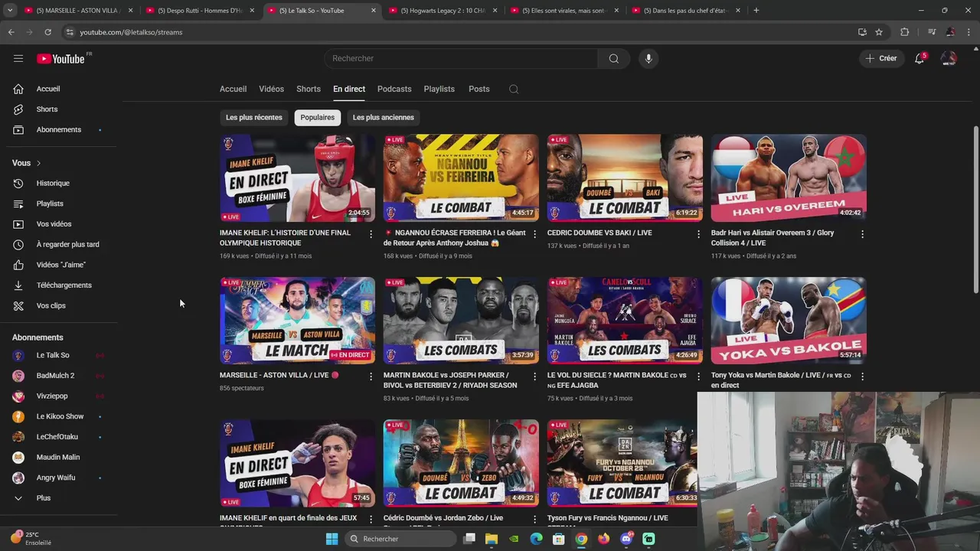Click the youtube.com address bar
This screenshot has width=980, height=551.
click(x=459, y=32)
